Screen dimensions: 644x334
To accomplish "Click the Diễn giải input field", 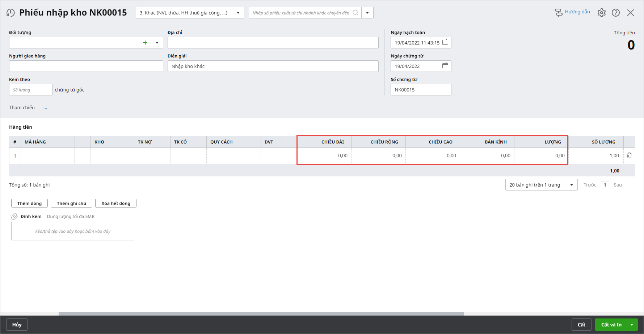I will click(273, 66).
